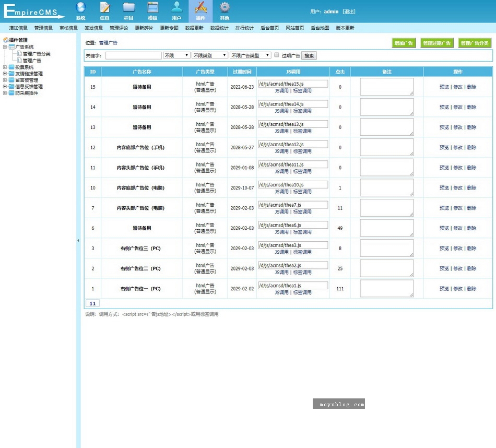Open the 审核信息 menu item
496x448 pixels.
68,28
